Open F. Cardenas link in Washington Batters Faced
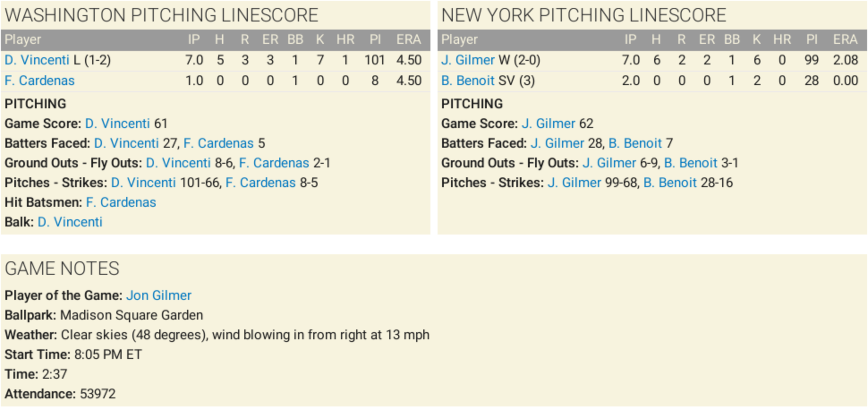Screen dimensions: 868x410 [218, 143]
